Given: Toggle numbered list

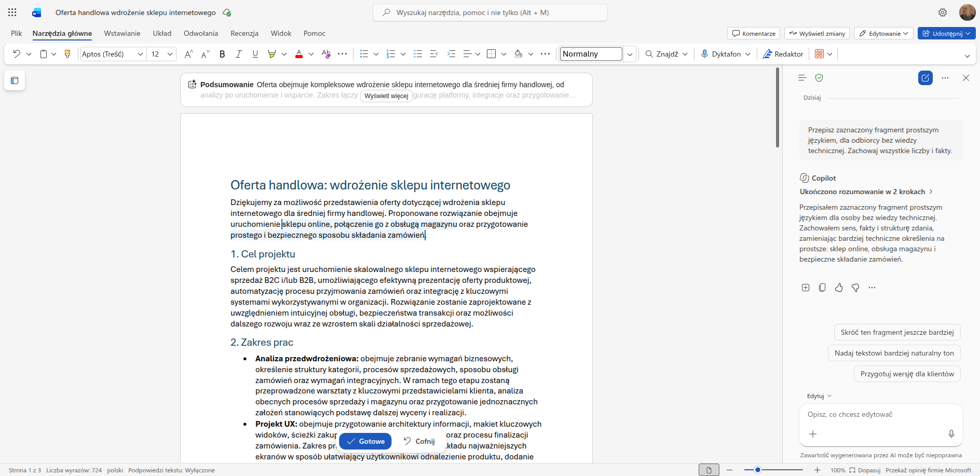Looking at the screenshot, I should coord(391,54).
